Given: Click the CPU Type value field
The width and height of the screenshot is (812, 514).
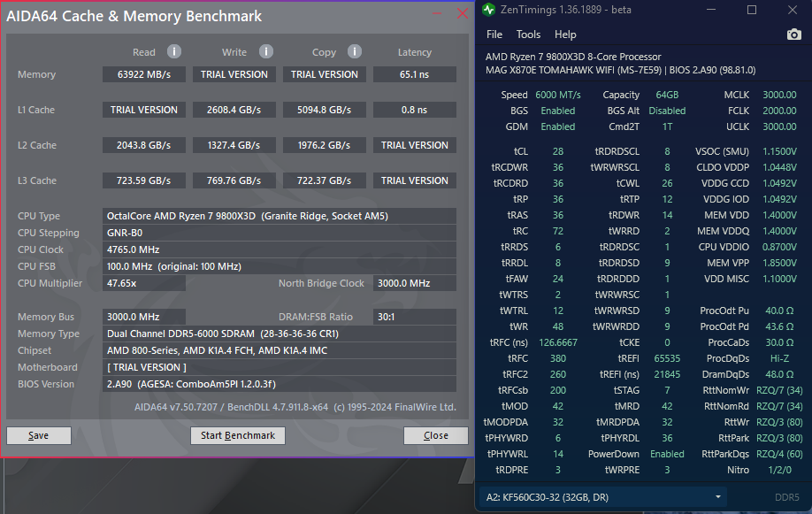Looking at the screenshot, I should coord(280,216).
